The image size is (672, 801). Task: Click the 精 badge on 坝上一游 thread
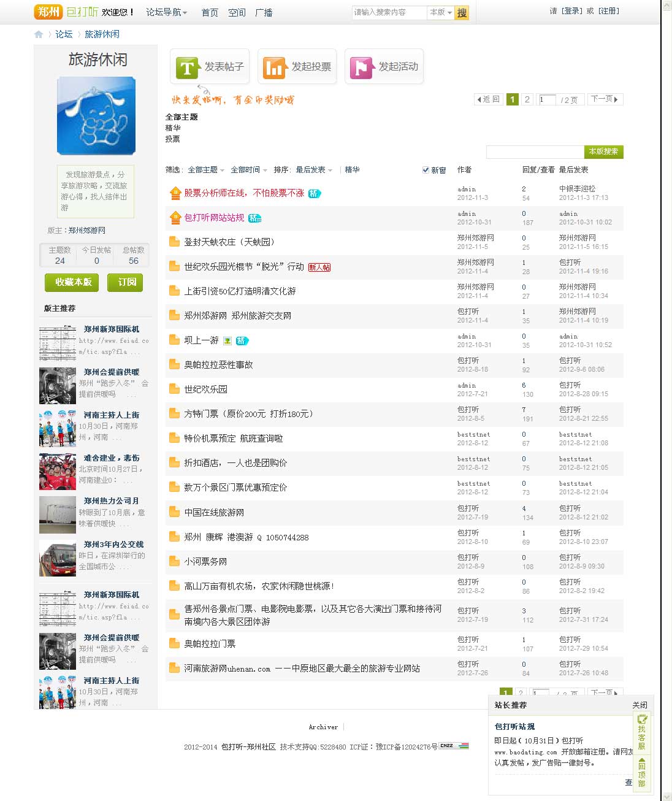coord(242,340)
